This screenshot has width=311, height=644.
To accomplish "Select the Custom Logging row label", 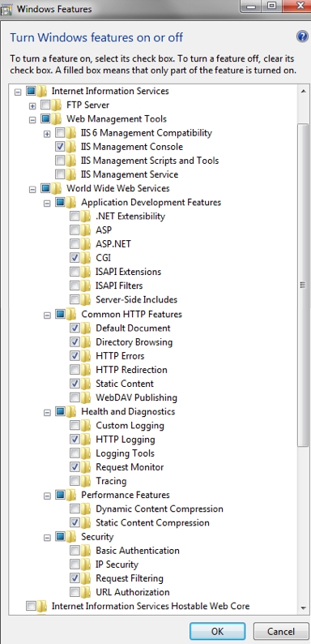I will tap(130, 425).
